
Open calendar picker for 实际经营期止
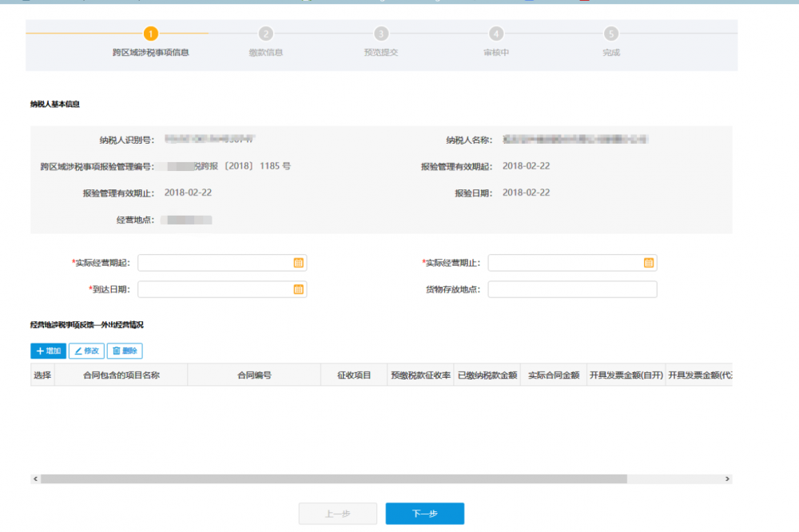[x=649, y=263]
